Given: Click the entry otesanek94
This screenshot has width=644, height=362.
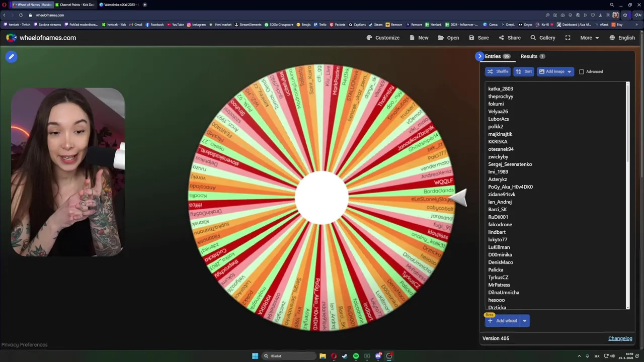Looking at the screenshot, I should point(501,149).
